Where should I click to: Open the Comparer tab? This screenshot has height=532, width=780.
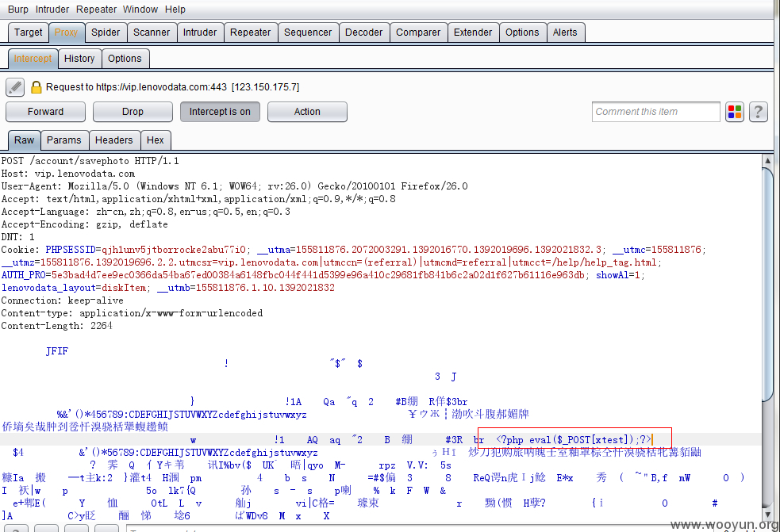418,33
